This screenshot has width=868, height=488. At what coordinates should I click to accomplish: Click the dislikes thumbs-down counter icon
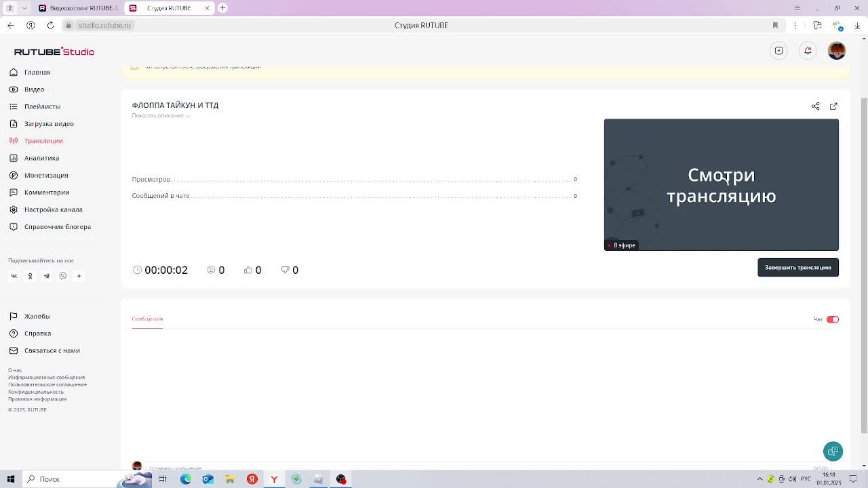[x=285, y=270]
